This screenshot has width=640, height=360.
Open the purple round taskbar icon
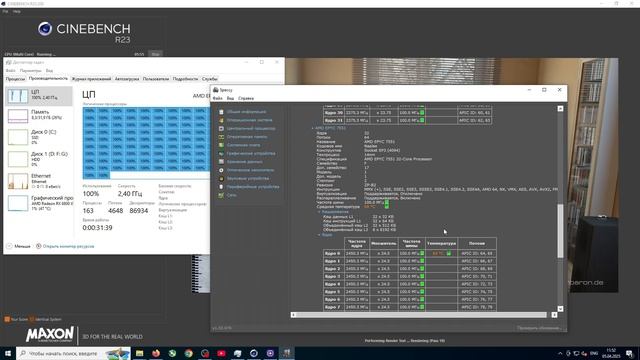[270, 353]
